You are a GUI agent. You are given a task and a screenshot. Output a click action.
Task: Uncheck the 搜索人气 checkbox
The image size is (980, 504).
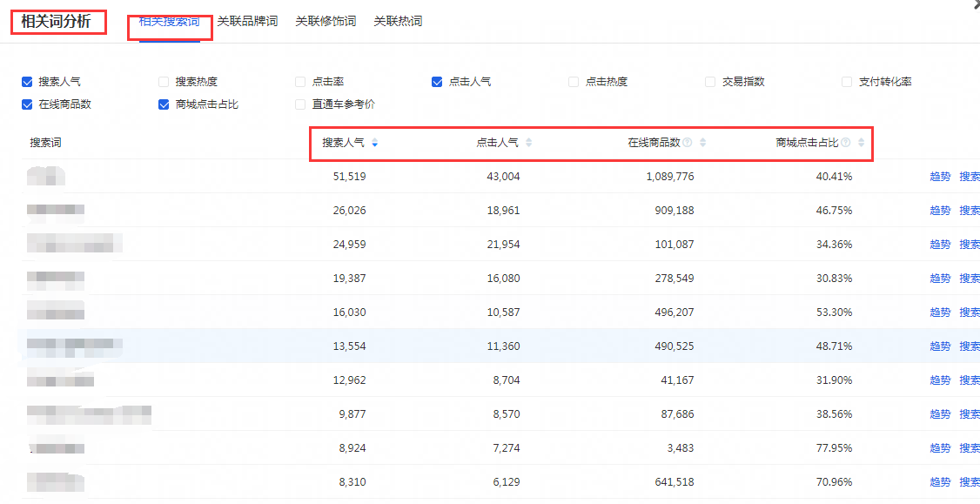[27, 82]
